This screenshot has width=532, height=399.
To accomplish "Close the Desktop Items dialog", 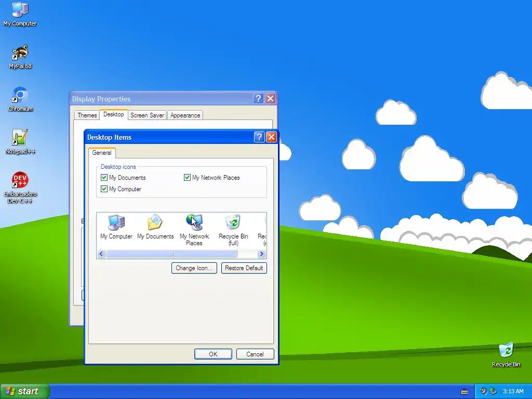I will (271, 137).
